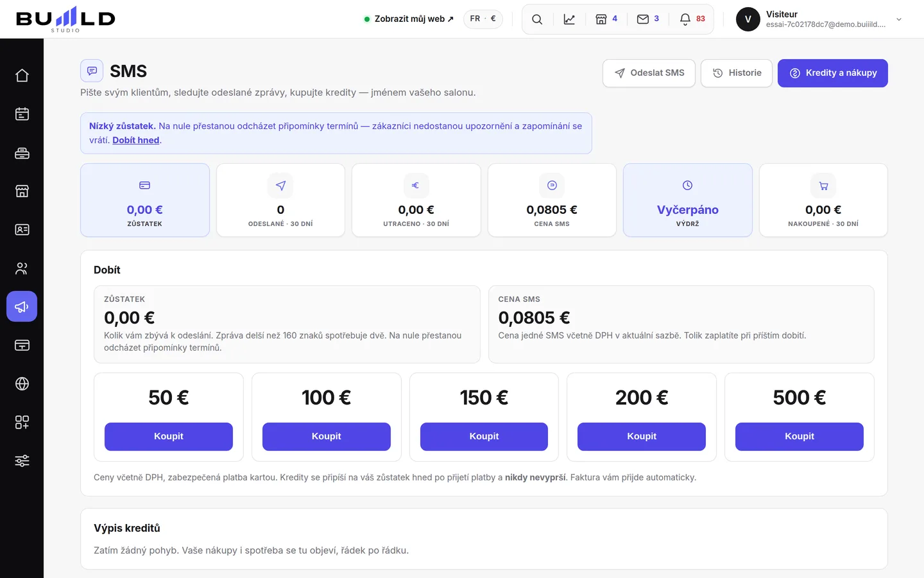Click the shop storefront sidebar icon
The width and height of the screenshot is (924, 578).
[x=22, y=191]
